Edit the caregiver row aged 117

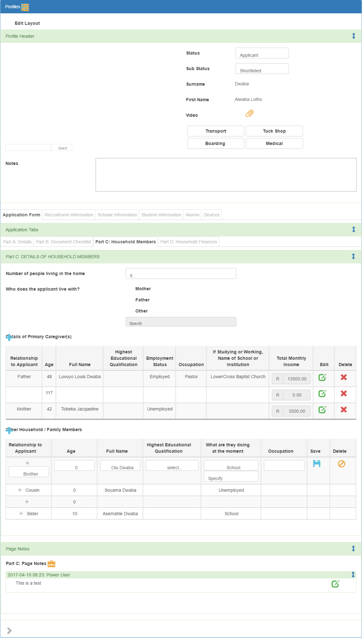point(322,393)
